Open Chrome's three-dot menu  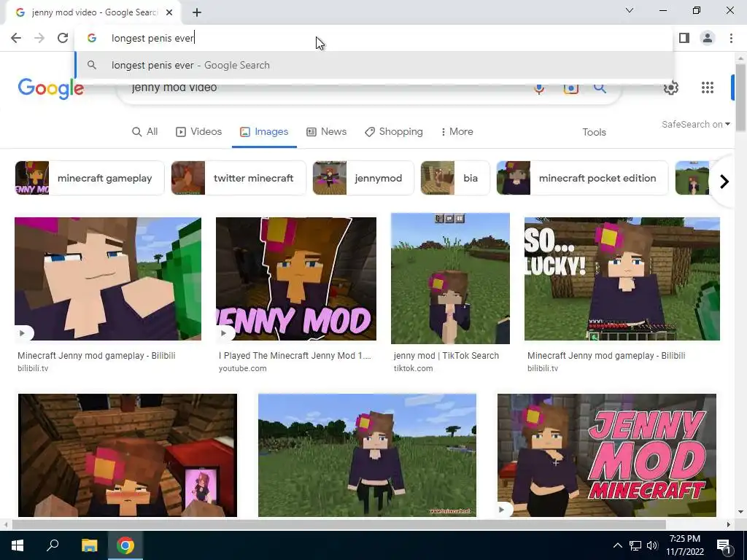pyautogui.click(x=731, y=38)
